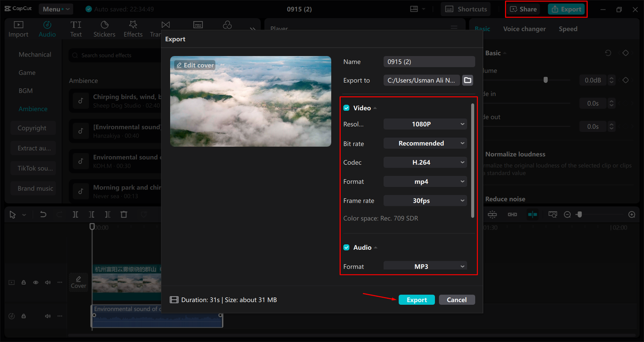
Task: Expand selection tool options chevron
Action: (24, 215)
